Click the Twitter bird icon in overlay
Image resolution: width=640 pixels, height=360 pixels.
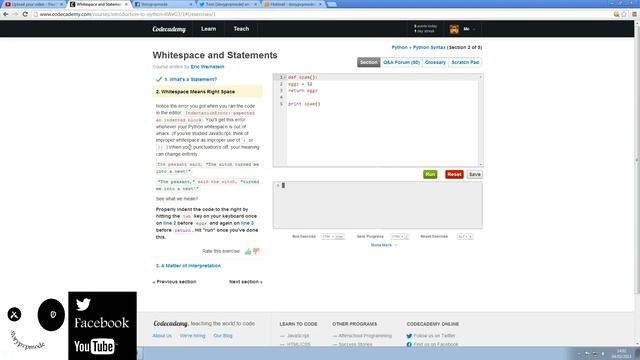[x=83, y=304]
